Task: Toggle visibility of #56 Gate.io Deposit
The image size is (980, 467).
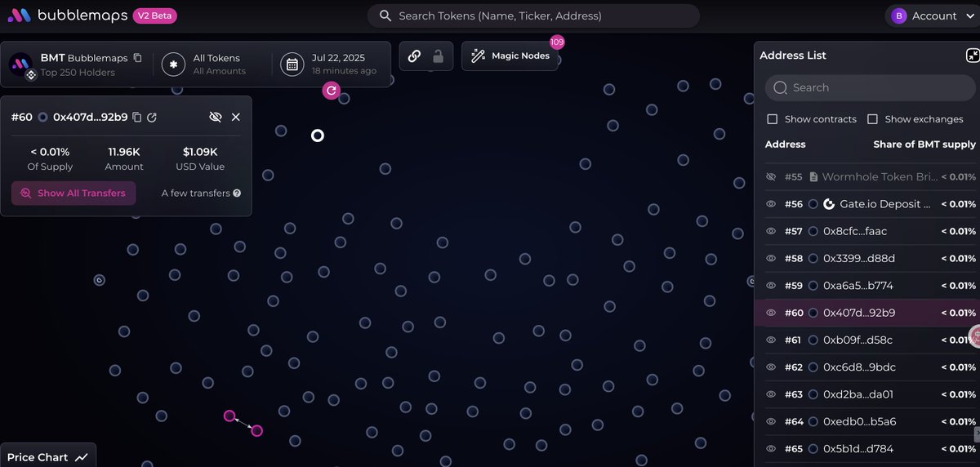Action: (x=771, y=204)
